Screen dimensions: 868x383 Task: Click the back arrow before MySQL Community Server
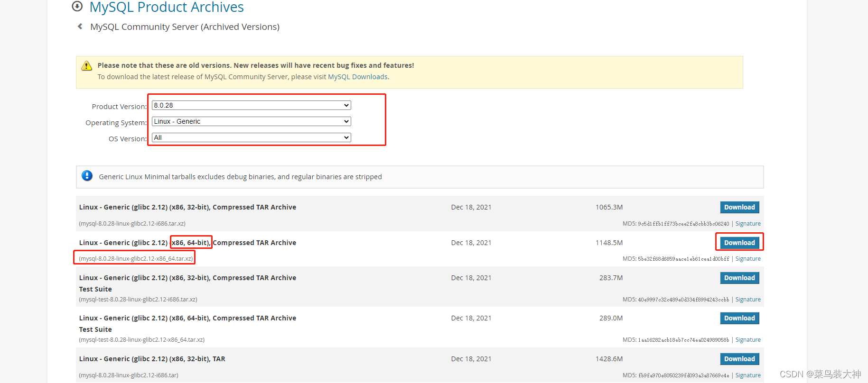80,27
